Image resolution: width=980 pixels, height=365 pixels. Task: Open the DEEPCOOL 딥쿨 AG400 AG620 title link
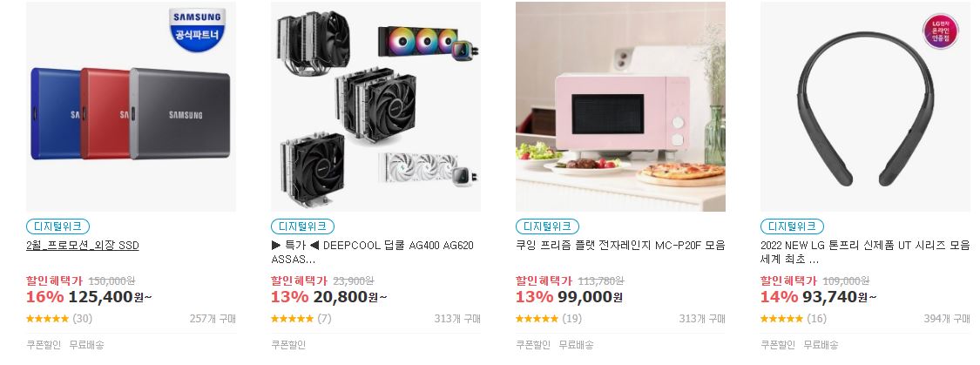(373, 252)
